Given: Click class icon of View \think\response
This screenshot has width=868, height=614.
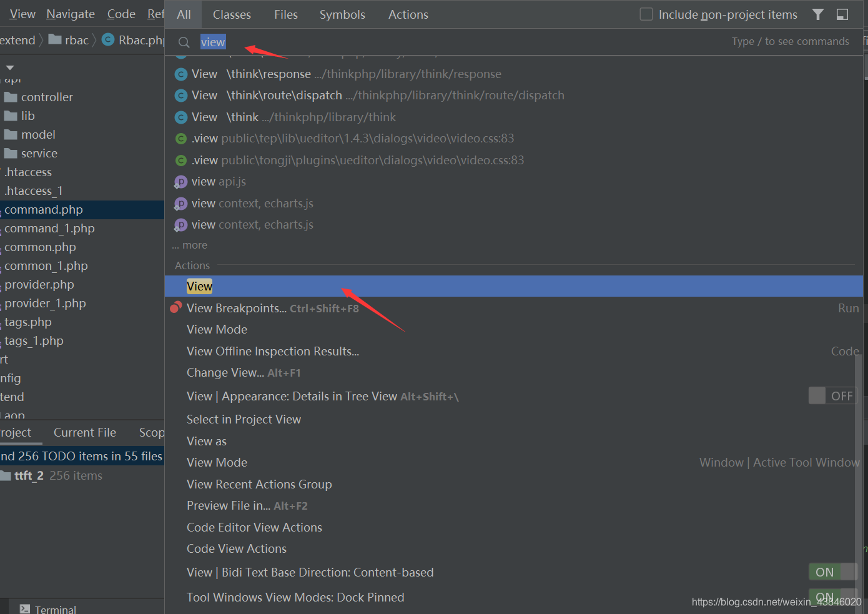Looking at the screenshot, I should pos(181,74).
